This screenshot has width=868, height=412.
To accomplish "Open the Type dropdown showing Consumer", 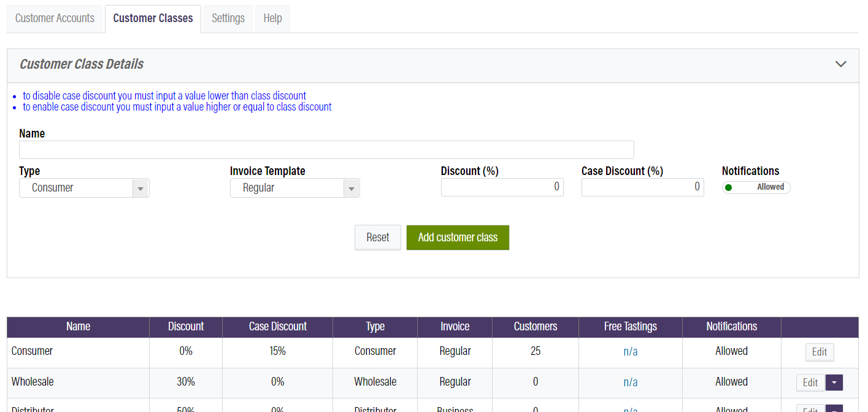I will (140, 188).
